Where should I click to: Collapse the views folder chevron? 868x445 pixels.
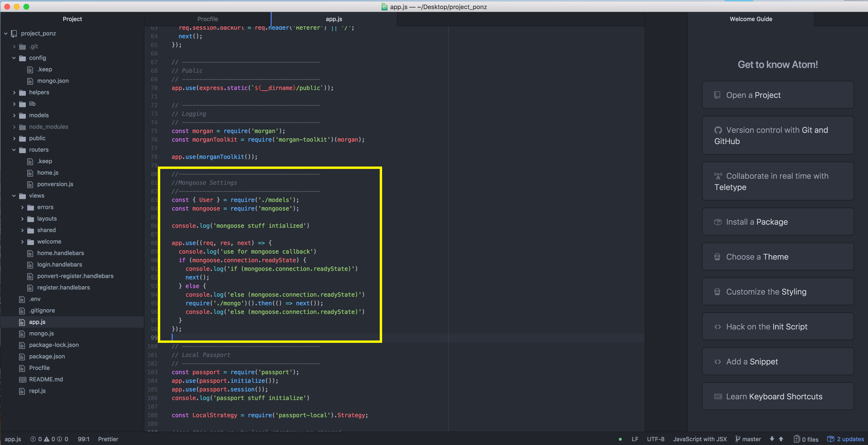point(14,195)
